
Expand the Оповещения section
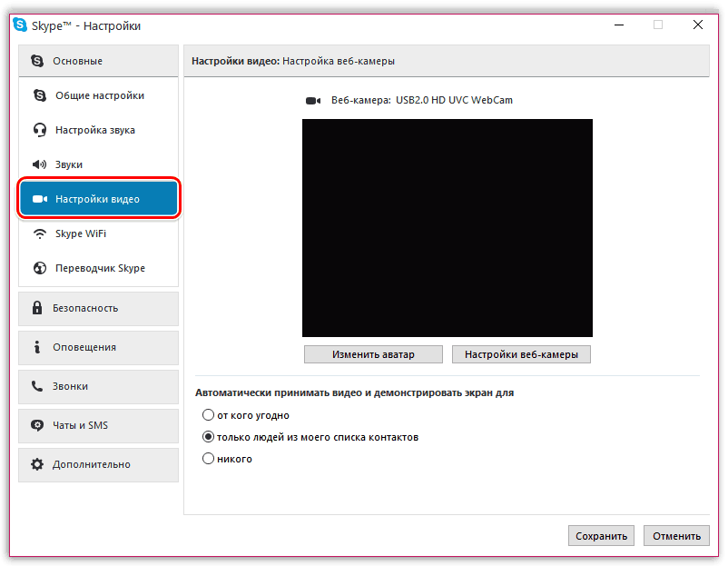(98, 348)
